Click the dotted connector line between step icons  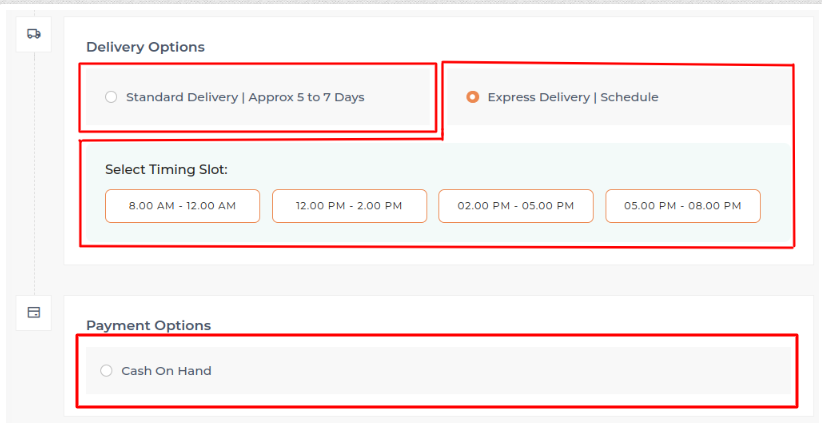(34, 170)
